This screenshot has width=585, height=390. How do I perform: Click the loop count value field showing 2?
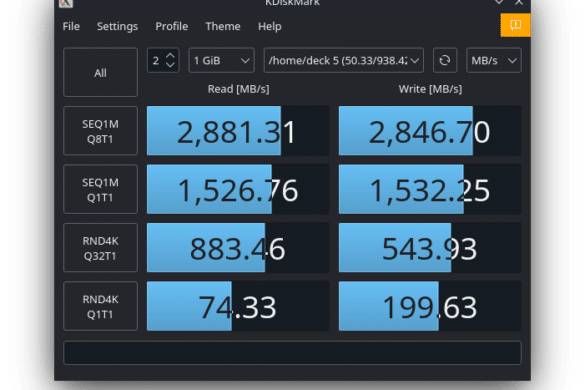pos(156,60)
